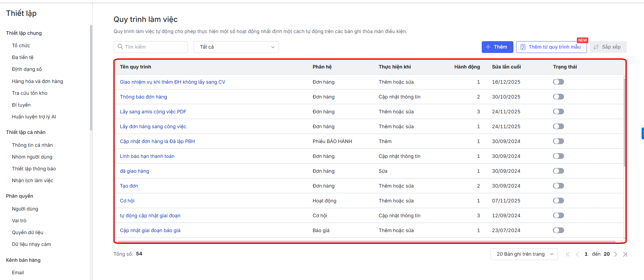
Task: Enable the Cơ hội workflow switch
Action: (558, 201)
